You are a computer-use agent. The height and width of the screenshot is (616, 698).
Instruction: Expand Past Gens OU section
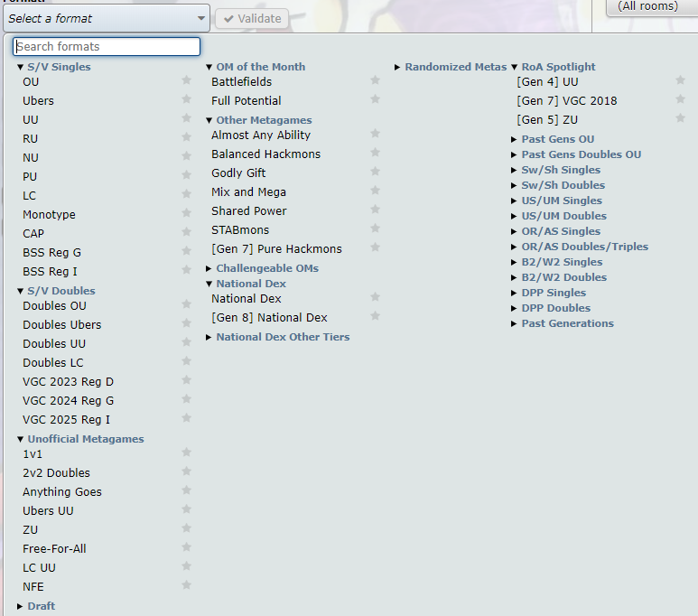tap(553, 139)
